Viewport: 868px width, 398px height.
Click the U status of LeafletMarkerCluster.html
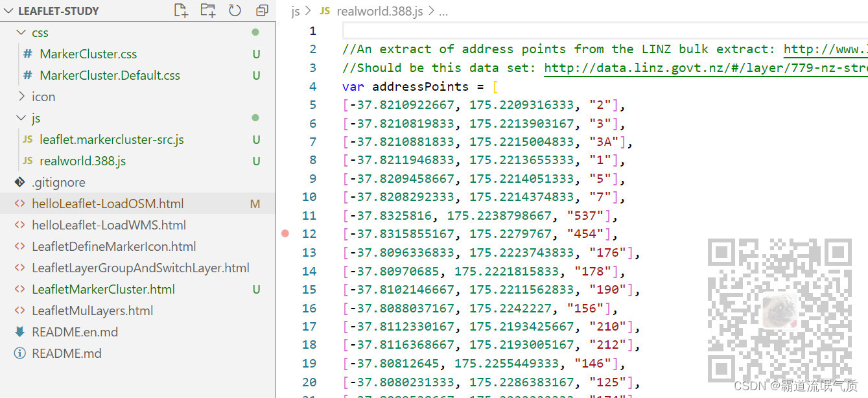256,289
